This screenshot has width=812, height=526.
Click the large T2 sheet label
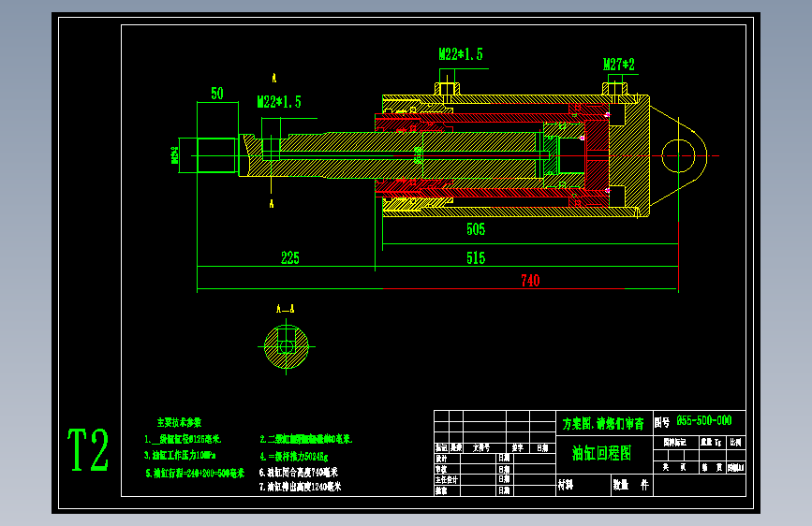88,450
